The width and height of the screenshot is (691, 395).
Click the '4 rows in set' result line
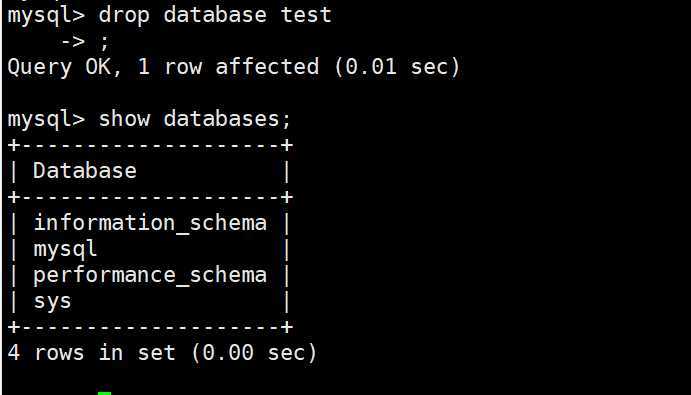tap(92, 353)
